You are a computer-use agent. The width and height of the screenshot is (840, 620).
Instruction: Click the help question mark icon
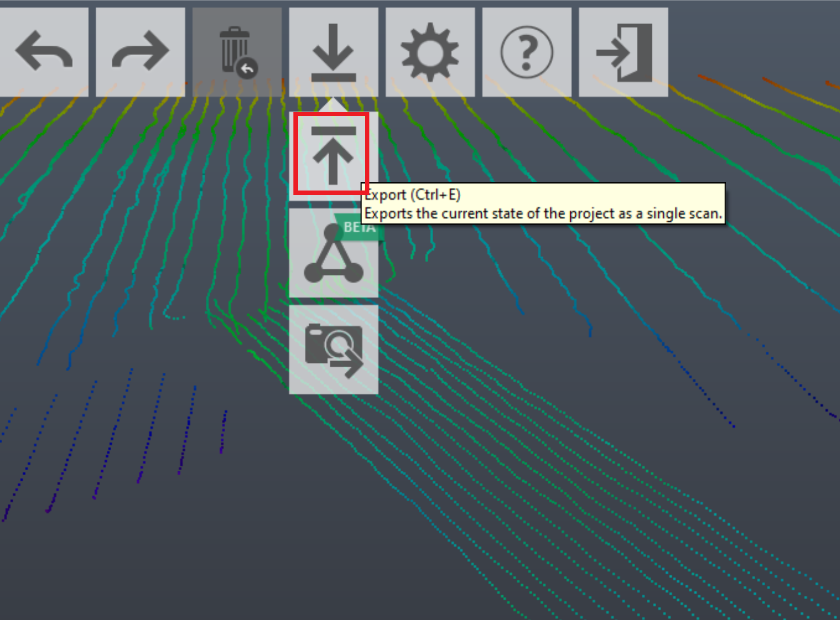point(526,51)
